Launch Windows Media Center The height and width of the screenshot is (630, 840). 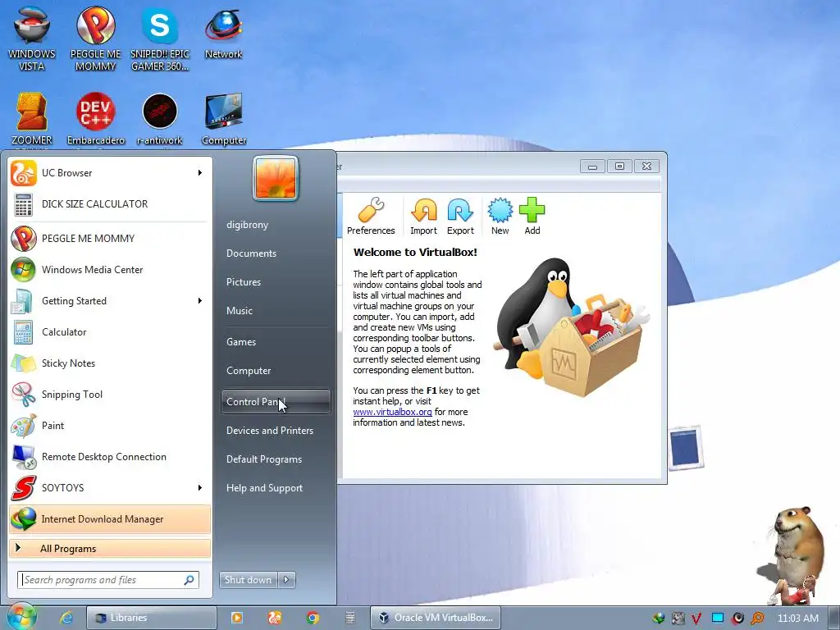pos(110,269)
